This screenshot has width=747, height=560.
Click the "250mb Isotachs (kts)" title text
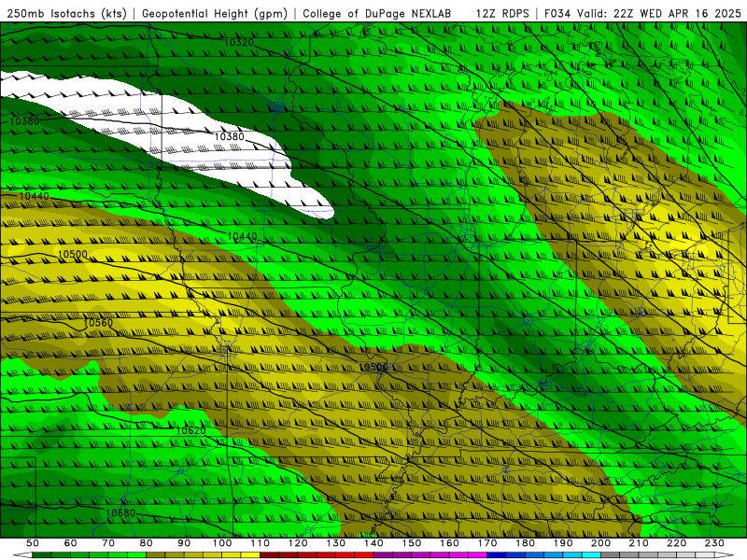(66, 13)
